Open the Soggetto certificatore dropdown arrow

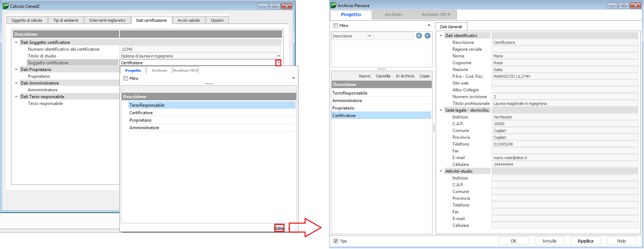[278, 63]
